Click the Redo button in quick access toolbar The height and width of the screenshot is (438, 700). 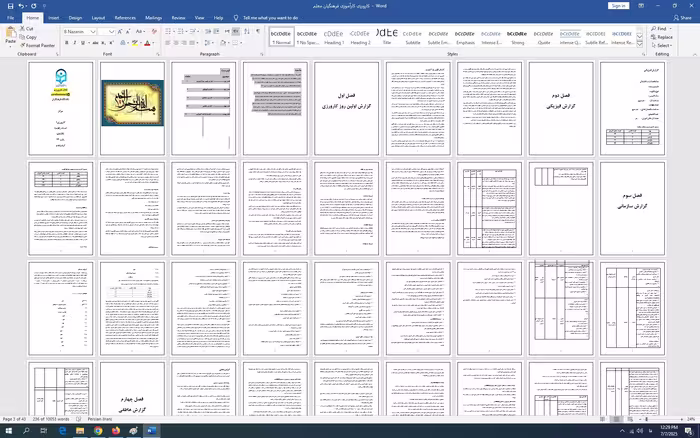(33, 6)
